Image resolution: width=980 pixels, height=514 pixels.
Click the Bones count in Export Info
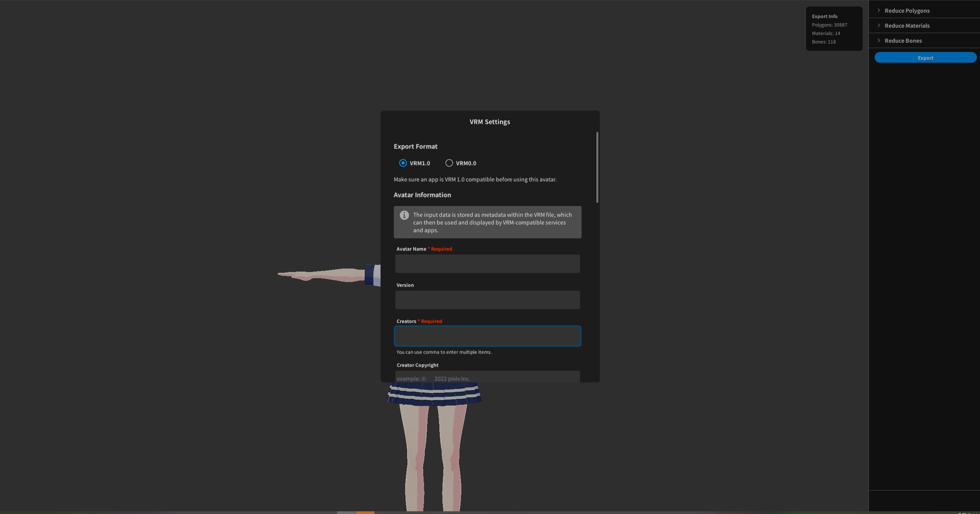pyautogui.click(x=823, y=42)
